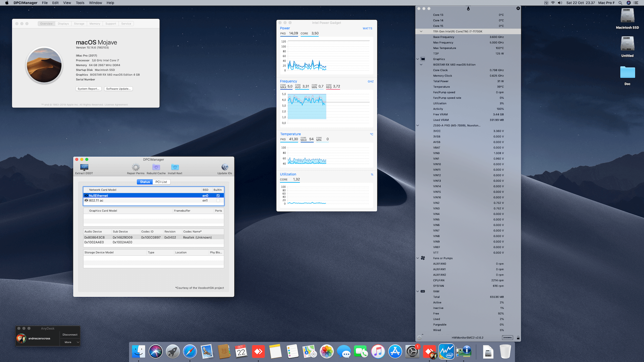Switch to the PCI List tab
644x362 pixels.
click(x=161, y=182)
